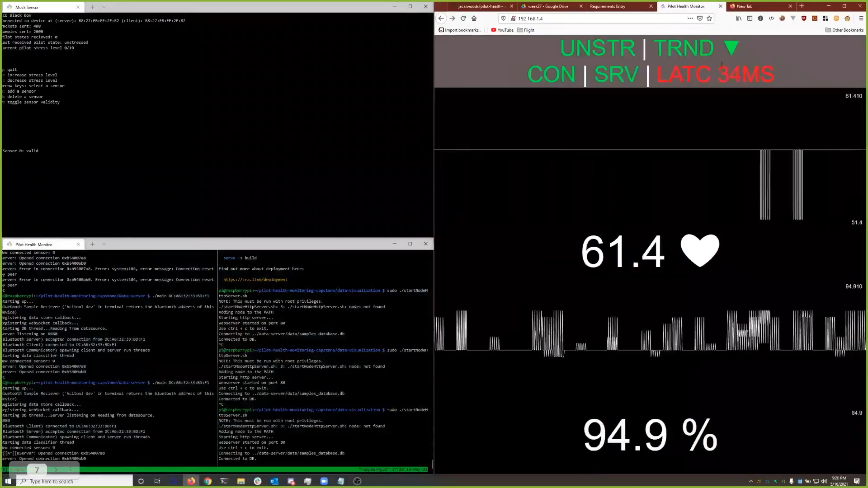Screen dimensions: 868x488
Task: Open the sidebar view icon in the Firefox toolbar
Action: coord(750,19)
